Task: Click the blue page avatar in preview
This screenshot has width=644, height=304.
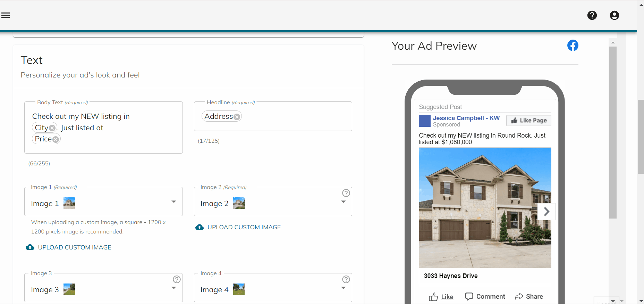Action: point(424,121)
